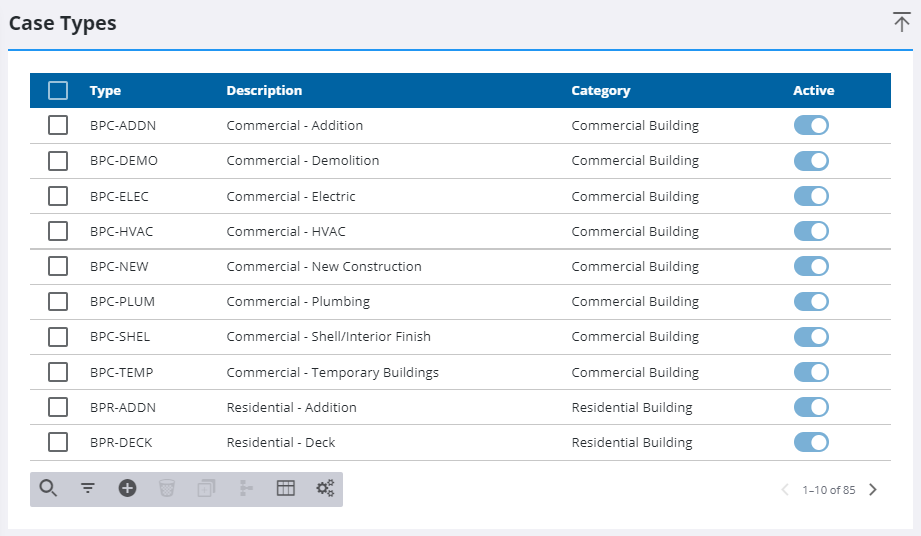The height and width of the screenshot is (536, 921).
Task: Open the filter icon in grid toolbar
Action: [x=88, y=488]
